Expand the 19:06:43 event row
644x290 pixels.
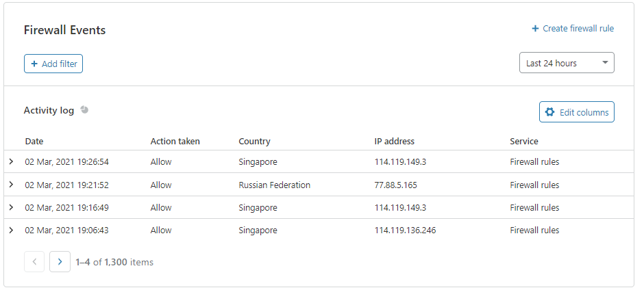click(11, 230)
